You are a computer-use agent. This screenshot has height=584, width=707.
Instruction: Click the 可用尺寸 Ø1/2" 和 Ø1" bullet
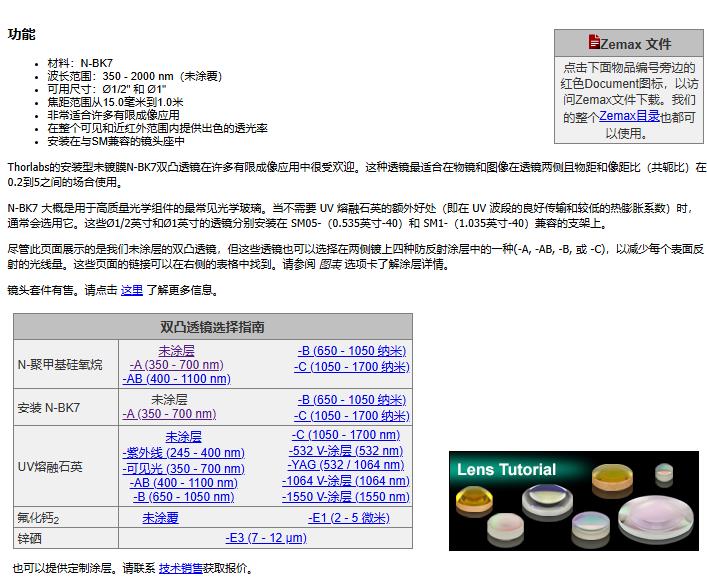pyautogui.click(x=107, y=89)
